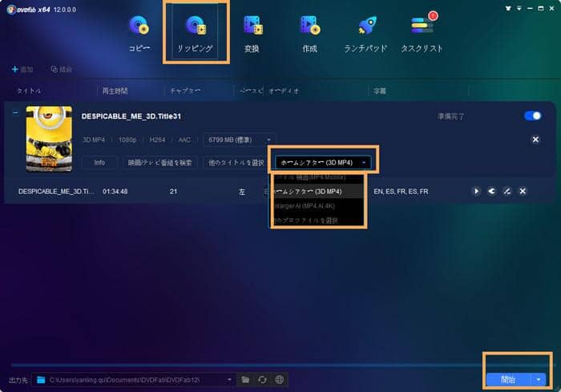Collapse the DESPICABLE_ME_3D title entry

tap(15, 112)
